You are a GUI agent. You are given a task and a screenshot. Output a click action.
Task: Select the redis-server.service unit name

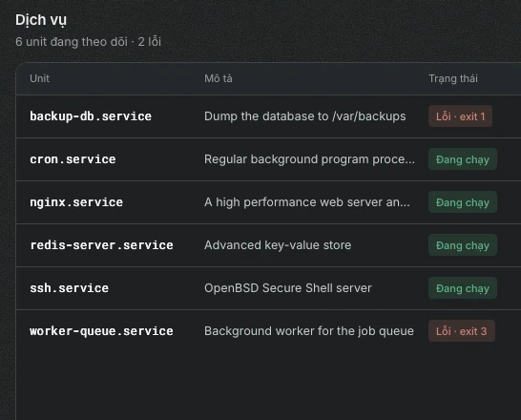click(x=101, y=245)
